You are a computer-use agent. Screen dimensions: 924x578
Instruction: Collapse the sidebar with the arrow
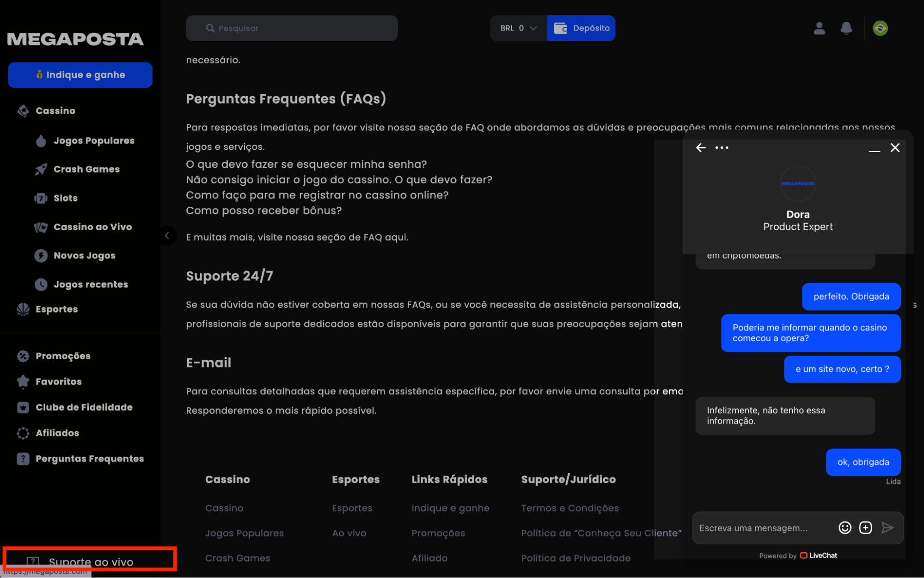tap(167, 236)
